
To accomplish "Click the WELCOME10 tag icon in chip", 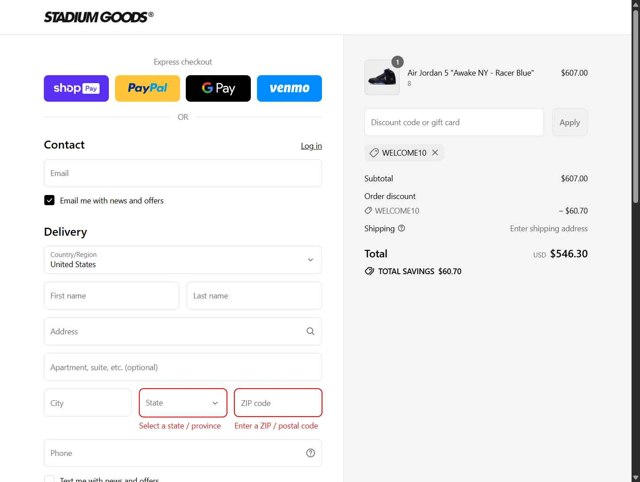I will pyautogui.click(x=374, y=153).
